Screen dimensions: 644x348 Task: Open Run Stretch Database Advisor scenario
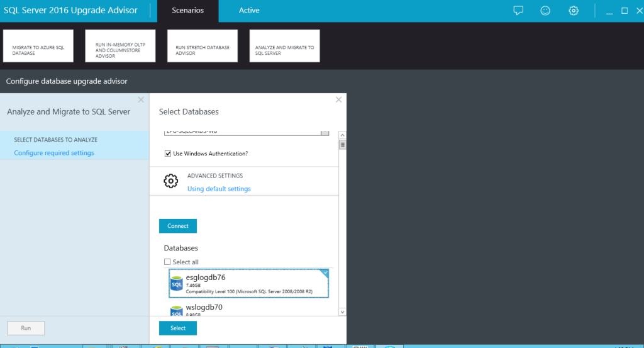pyautogui.click(x=203, y=45)
